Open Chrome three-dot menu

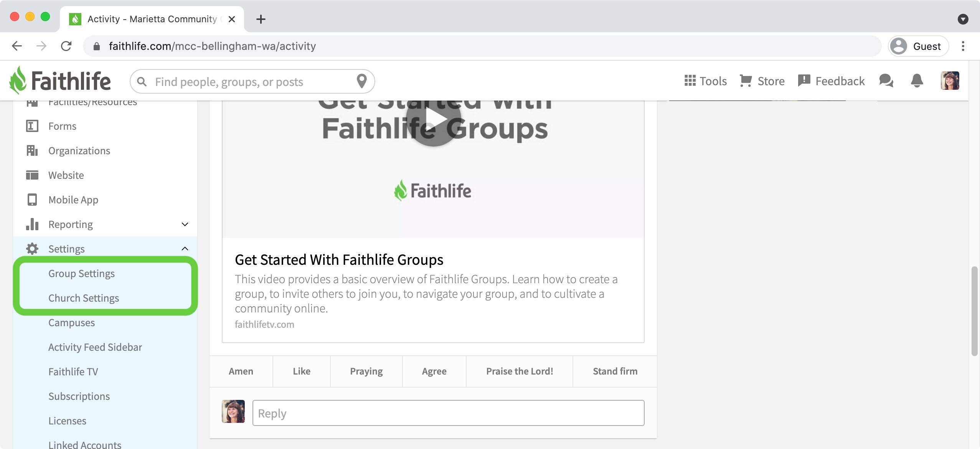point(963,46)
